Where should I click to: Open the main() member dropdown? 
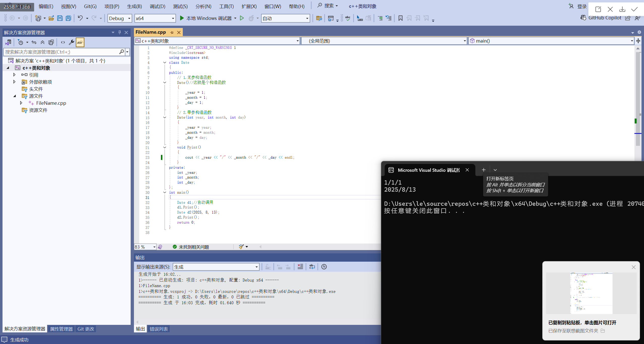[x=551, y=41]
